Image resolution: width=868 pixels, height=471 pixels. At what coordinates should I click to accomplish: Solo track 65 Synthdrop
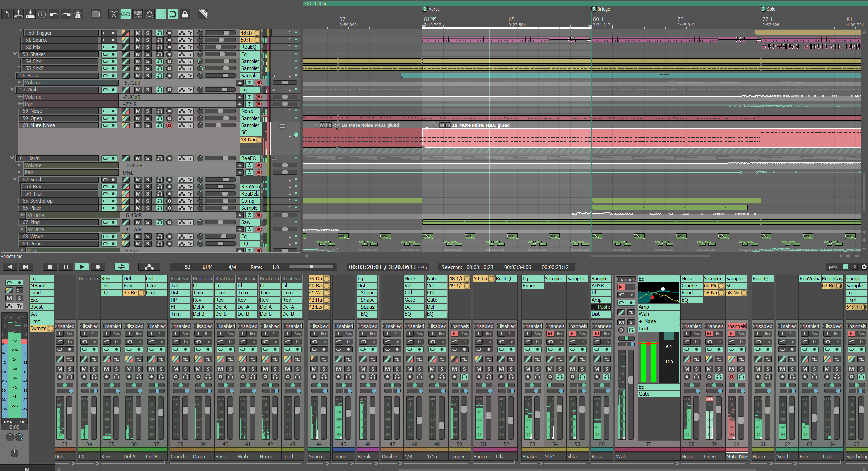(147, 201)
